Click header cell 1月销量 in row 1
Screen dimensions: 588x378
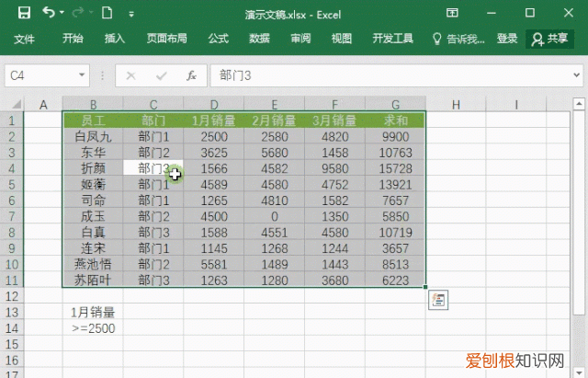tap(214, 120)
